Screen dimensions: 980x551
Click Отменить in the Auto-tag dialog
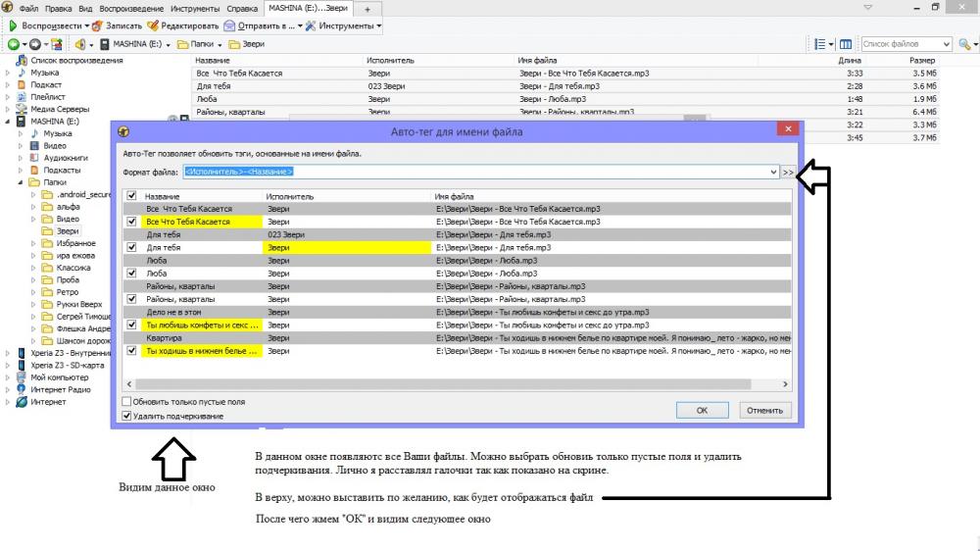[764, 410]
